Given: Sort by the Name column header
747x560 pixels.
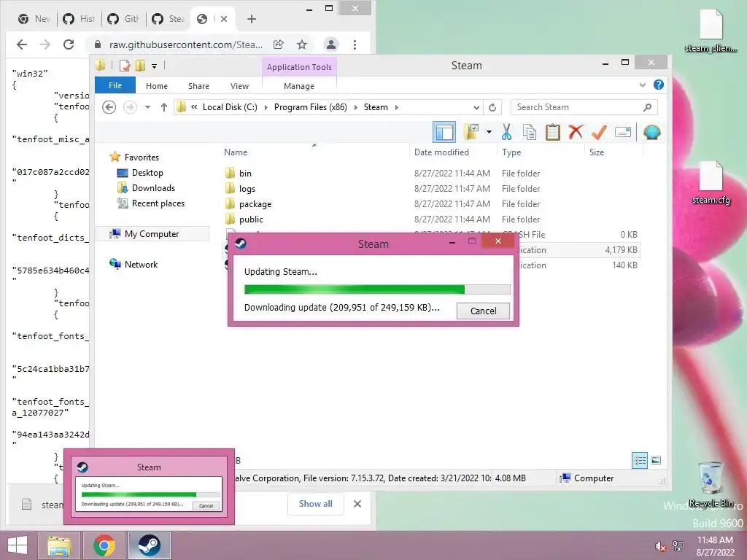Looking at the screenshot, I should click(314, 152).
